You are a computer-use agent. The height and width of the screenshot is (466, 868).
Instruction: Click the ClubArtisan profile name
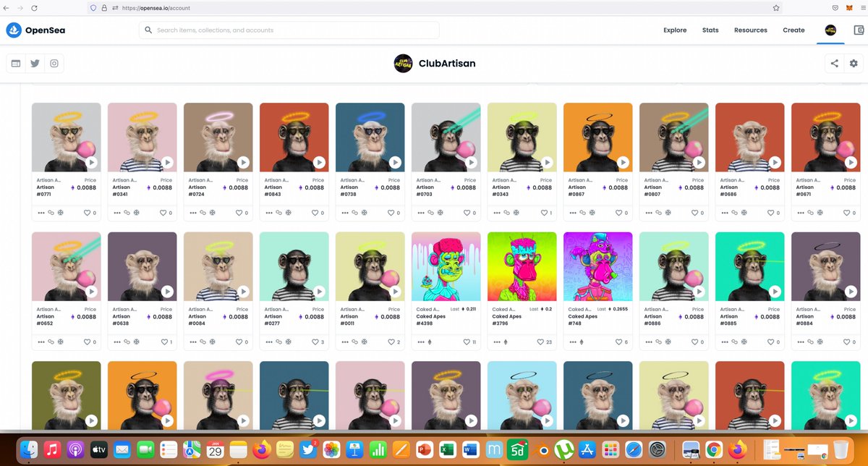coord(447,64)
